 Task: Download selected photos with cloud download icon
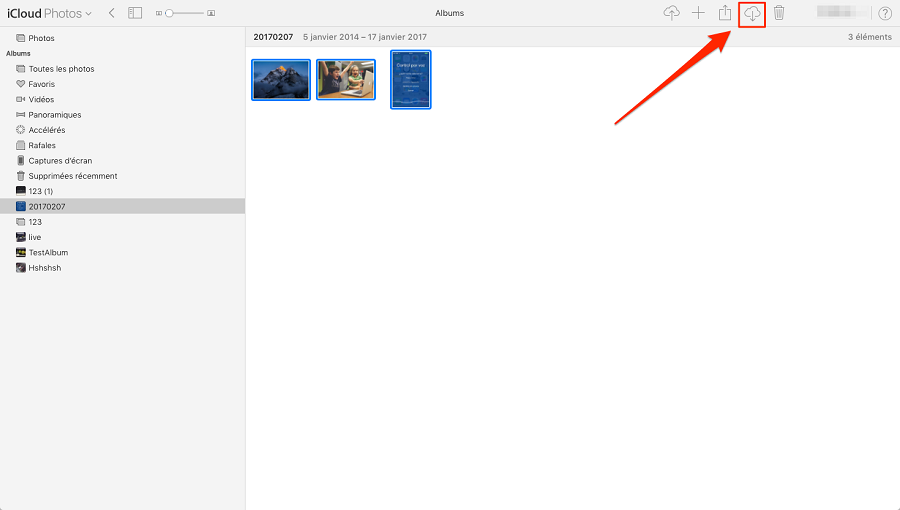coord(752,13)
